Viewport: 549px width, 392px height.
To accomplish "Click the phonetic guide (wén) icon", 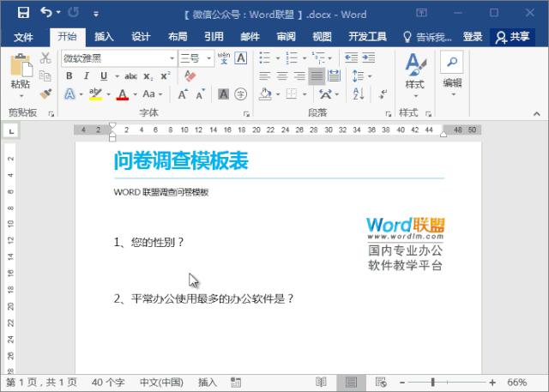I will point(224,57).
